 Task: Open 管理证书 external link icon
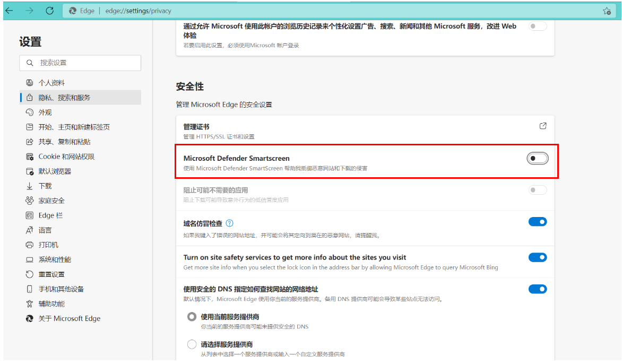click(543, 126)
